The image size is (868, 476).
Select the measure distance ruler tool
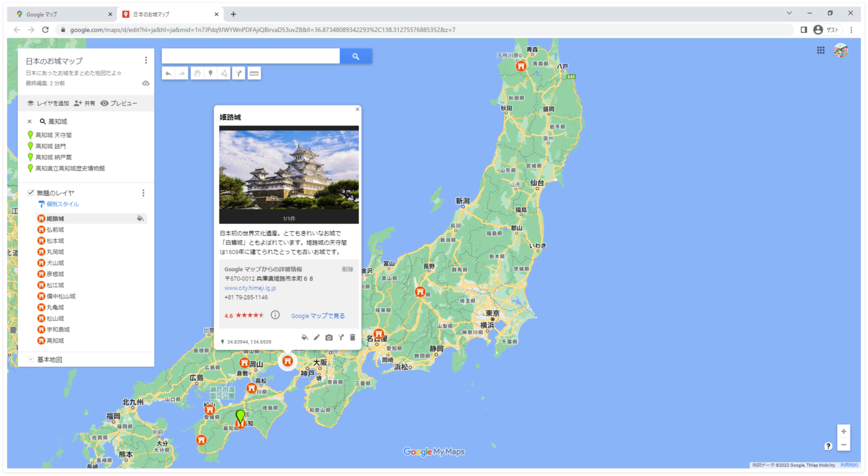click(254, 74)
